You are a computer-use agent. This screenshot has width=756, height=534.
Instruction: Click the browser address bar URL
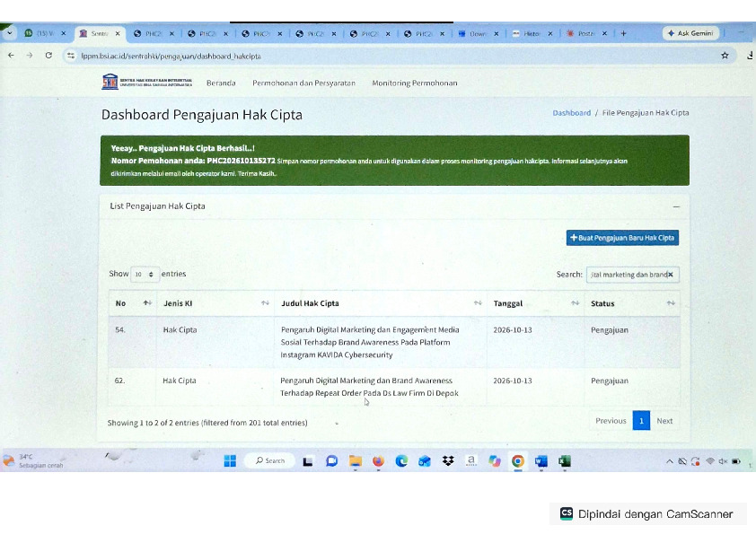pyautogui.click(x=171, y=57)
